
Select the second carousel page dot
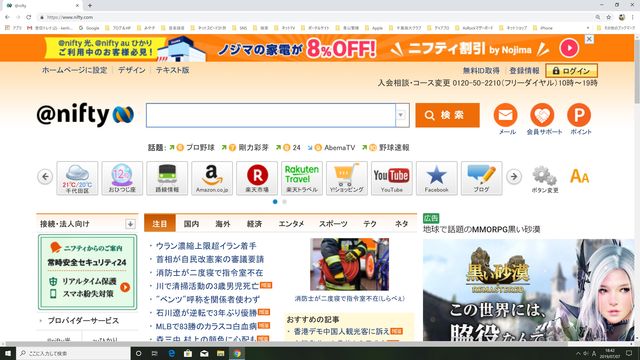(284, 202)
